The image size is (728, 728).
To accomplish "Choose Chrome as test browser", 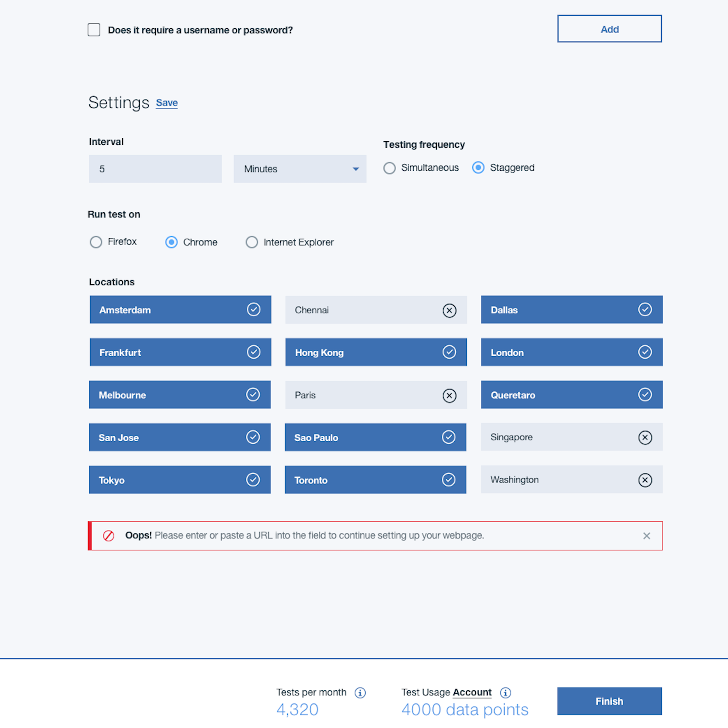I will (x=171, y=242).
